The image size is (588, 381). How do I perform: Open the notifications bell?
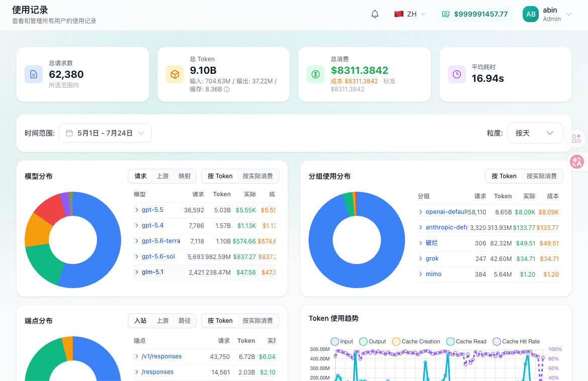(x=374, y=14)
